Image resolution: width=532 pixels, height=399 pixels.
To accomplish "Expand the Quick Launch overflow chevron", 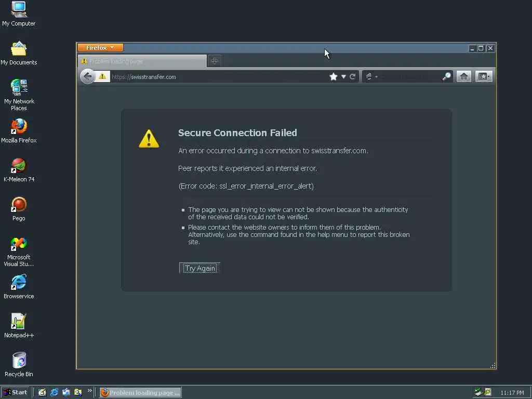I will [x=89, y=391].
